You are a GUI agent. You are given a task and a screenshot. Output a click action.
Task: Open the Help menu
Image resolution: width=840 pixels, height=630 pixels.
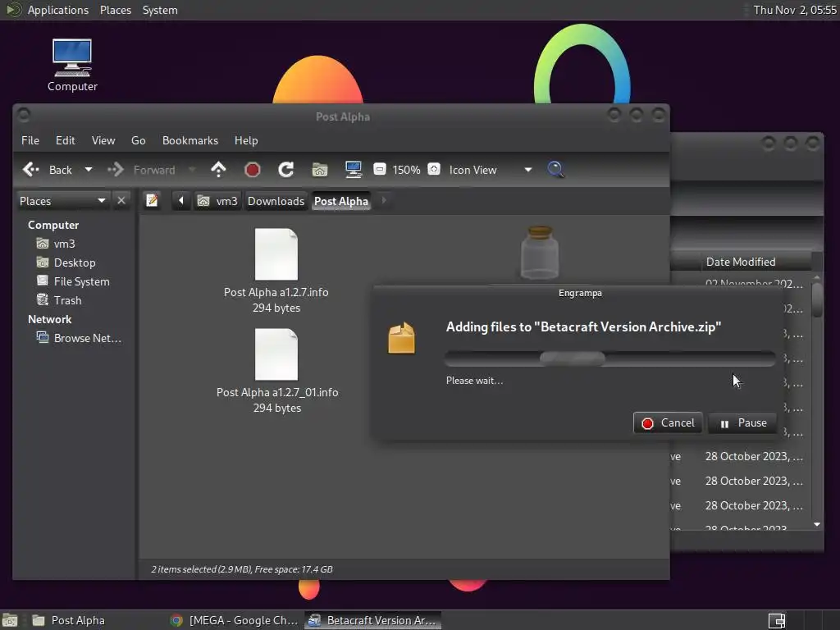(x=246, y=140)
